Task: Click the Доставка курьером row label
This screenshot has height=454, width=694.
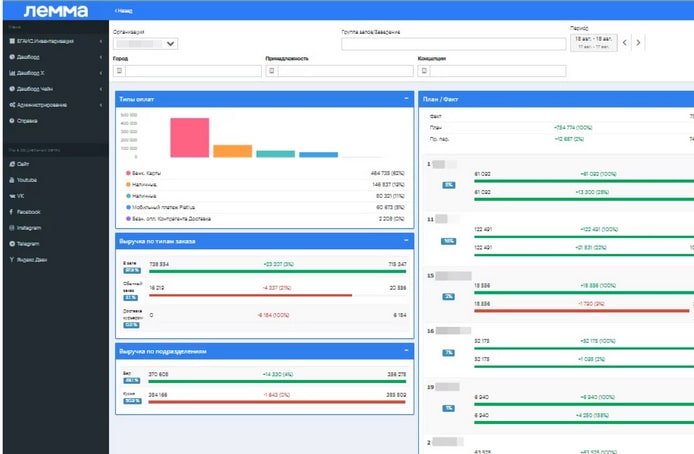Action: [132, 315]
